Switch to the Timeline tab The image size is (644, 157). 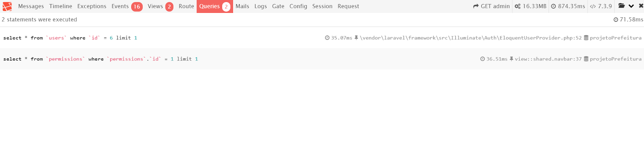coord(61,6)
